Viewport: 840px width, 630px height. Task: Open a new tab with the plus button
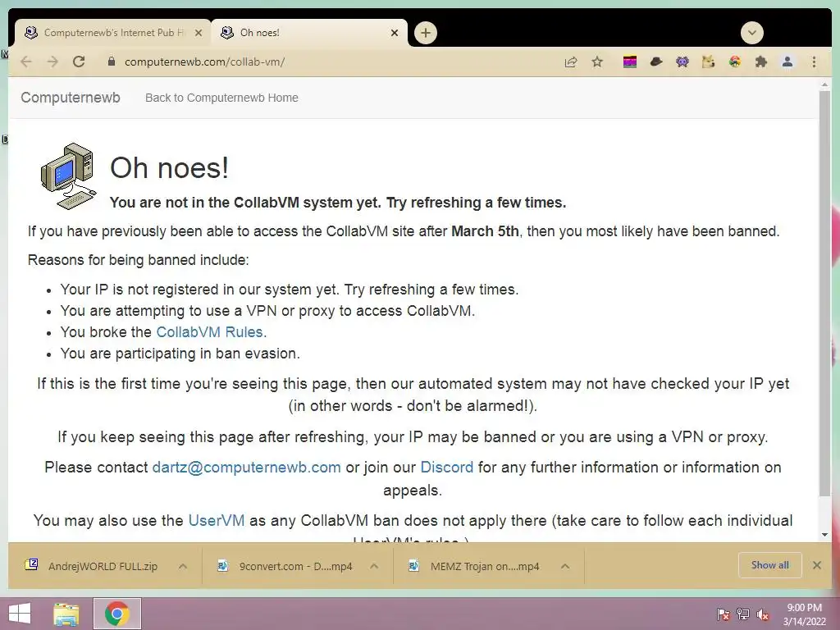426,33
